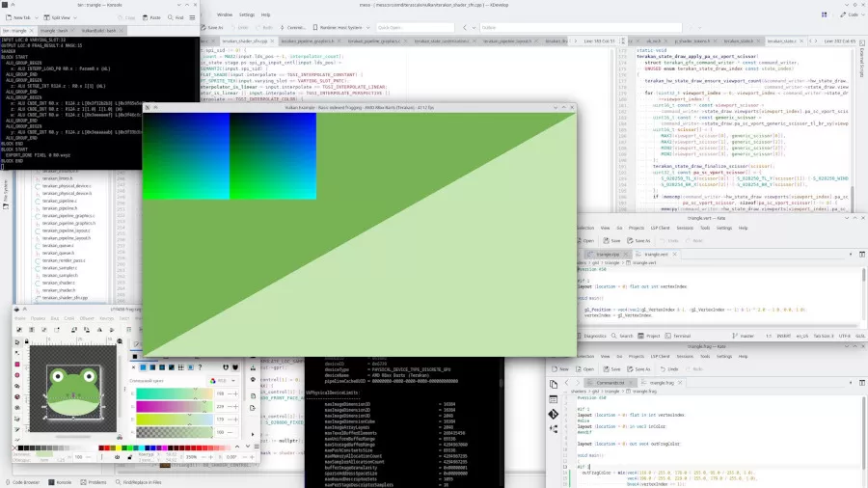Adjust the magenta color channel slider

[x=183, y=406]
